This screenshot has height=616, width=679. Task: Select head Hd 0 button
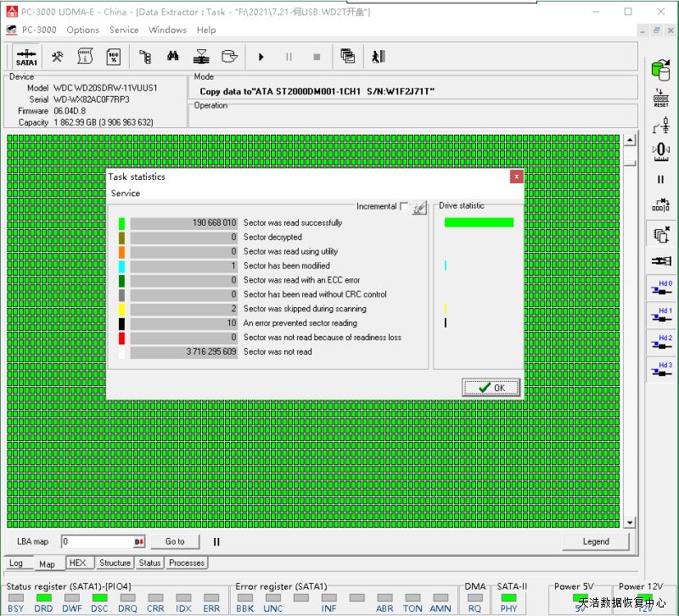(x=660, y=288)
